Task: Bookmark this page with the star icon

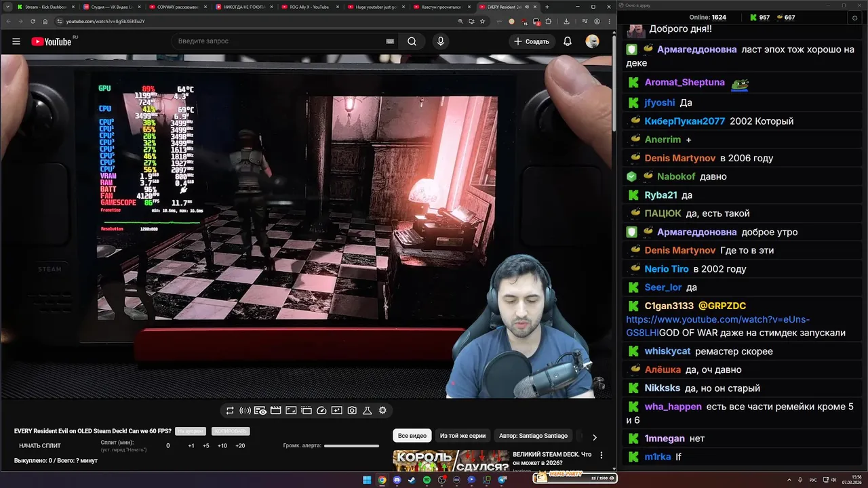Action: click(483, 21)
